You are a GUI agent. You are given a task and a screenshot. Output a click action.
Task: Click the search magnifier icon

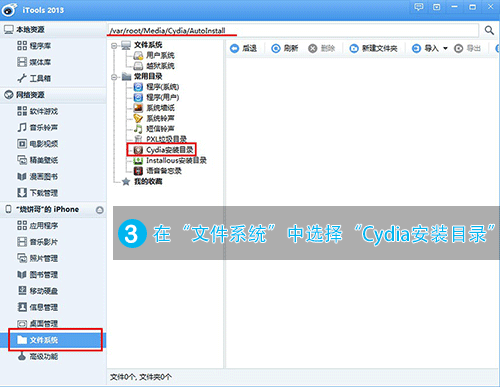pos(489,30)
